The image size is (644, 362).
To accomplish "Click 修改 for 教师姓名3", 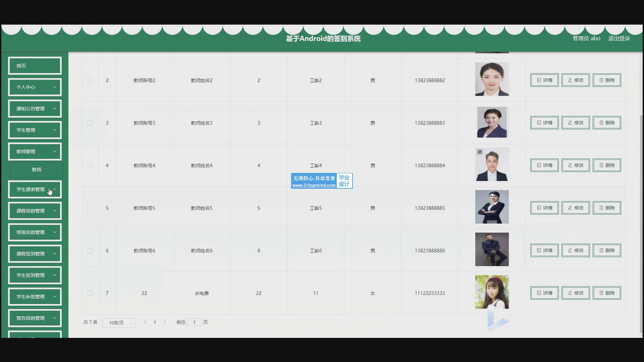I will pyautogui.click(x=576, y=123).
